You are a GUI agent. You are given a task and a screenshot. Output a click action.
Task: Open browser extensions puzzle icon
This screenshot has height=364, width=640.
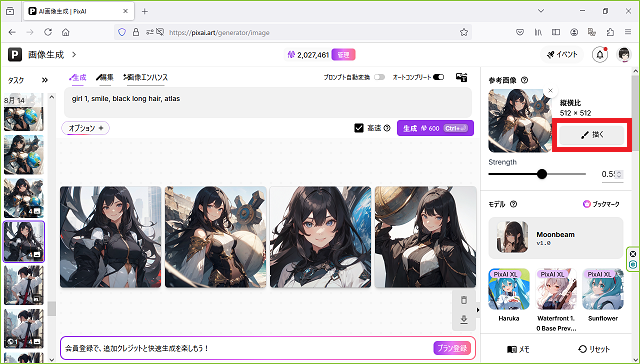tap(610, 32)
